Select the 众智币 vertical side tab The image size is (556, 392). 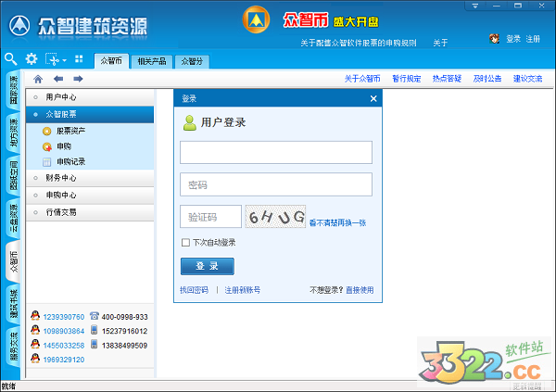tap(14, 261)
